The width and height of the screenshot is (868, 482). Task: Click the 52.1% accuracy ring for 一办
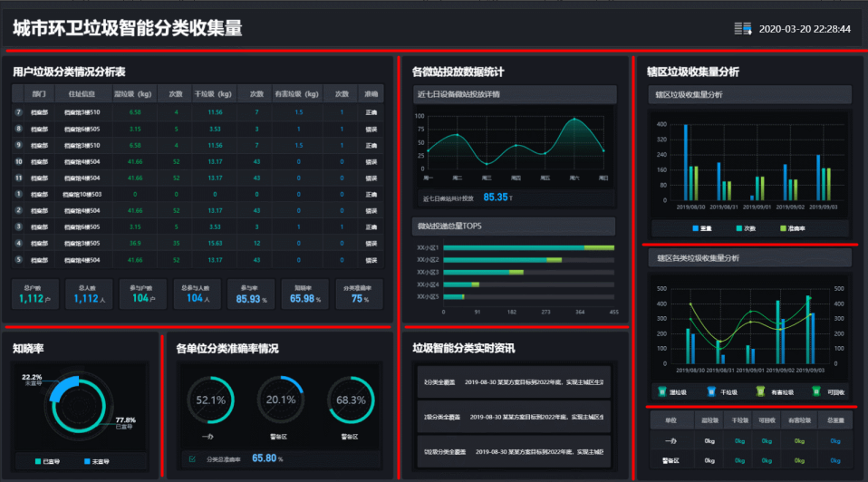[x=210, y=400]
